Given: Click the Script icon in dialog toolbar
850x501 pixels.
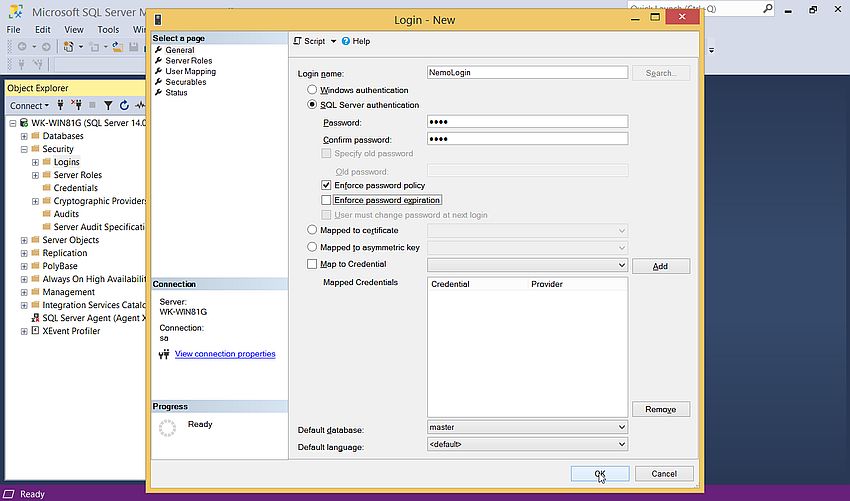Looking at the screenshot, I should tap(297, 41).
